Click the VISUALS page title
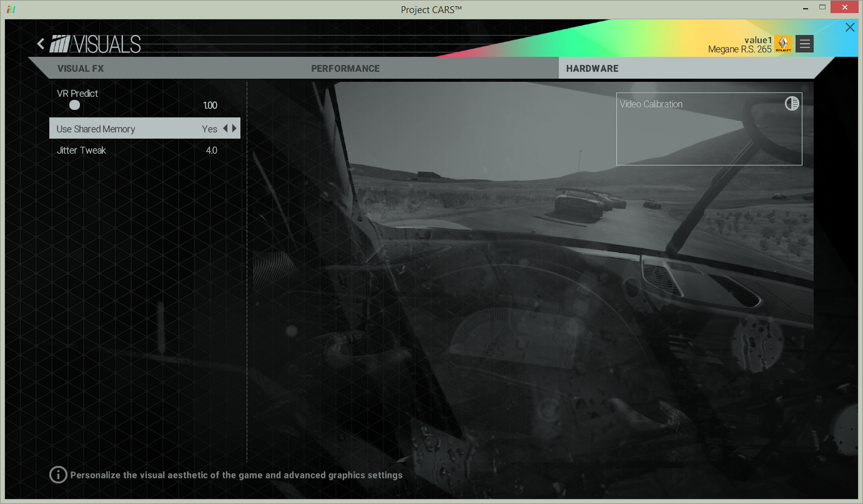The image size is (863, 504). click(x=107, y=44)
